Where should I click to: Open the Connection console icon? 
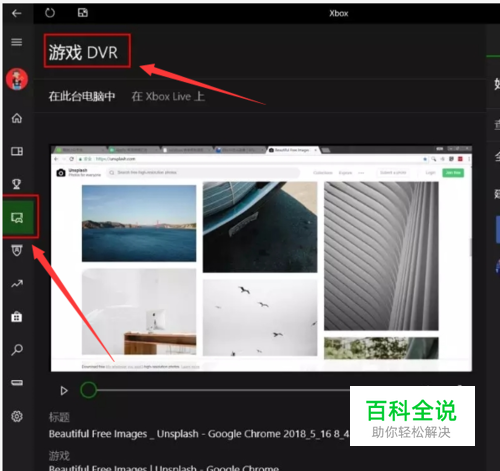coord(17,382)
